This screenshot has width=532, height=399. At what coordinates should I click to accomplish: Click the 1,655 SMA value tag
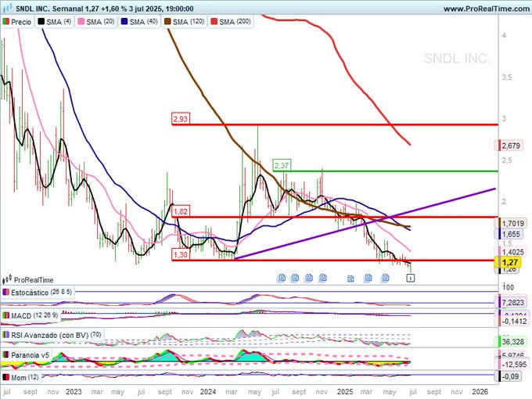click(x=510, y=234)
